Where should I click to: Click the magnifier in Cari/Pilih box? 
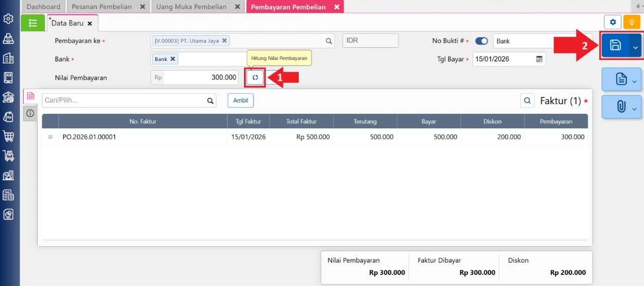pos(210,101)
